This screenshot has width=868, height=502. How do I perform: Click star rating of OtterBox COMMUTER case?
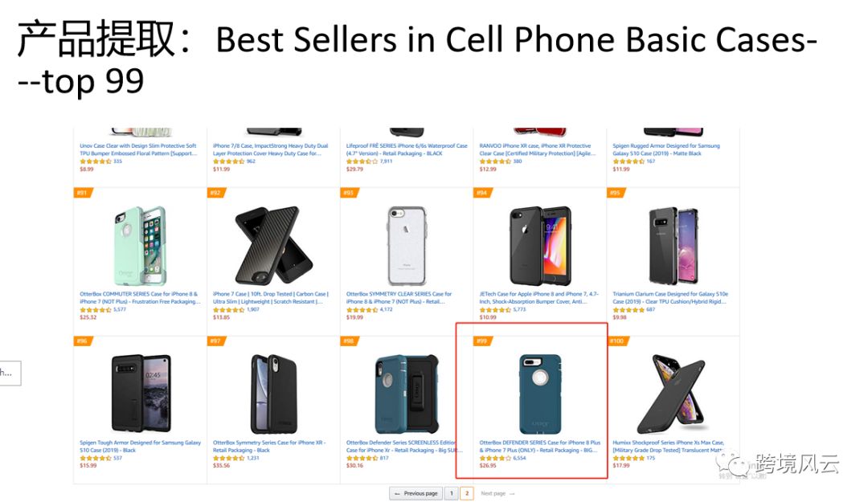[96, 309]
